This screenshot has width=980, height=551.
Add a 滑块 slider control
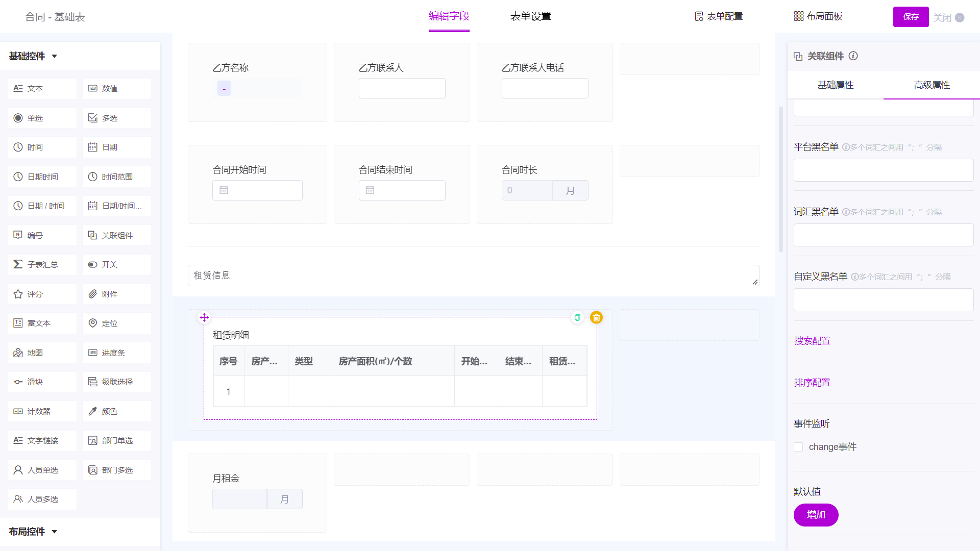pos(42,382)
